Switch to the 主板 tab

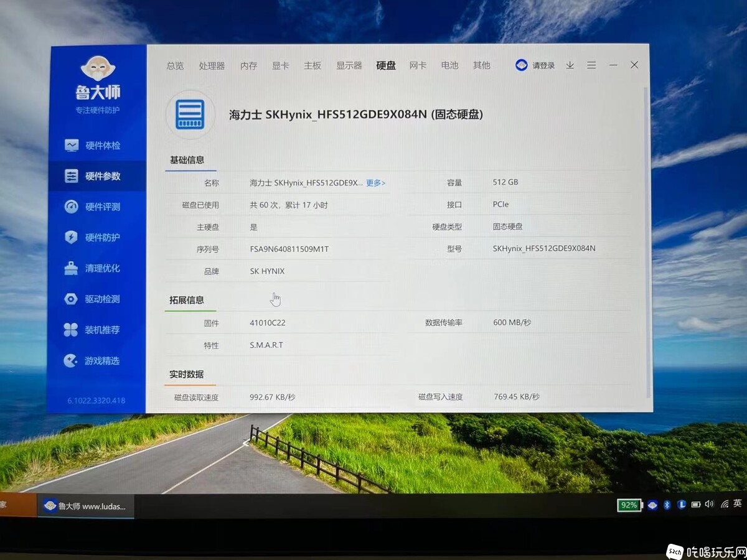point(312,65)
